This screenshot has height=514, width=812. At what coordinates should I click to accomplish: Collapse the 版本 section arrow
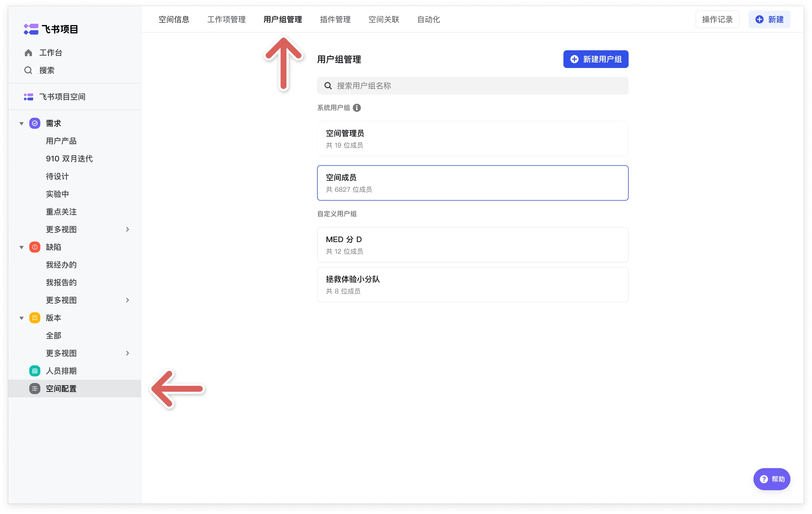[22, 318]
